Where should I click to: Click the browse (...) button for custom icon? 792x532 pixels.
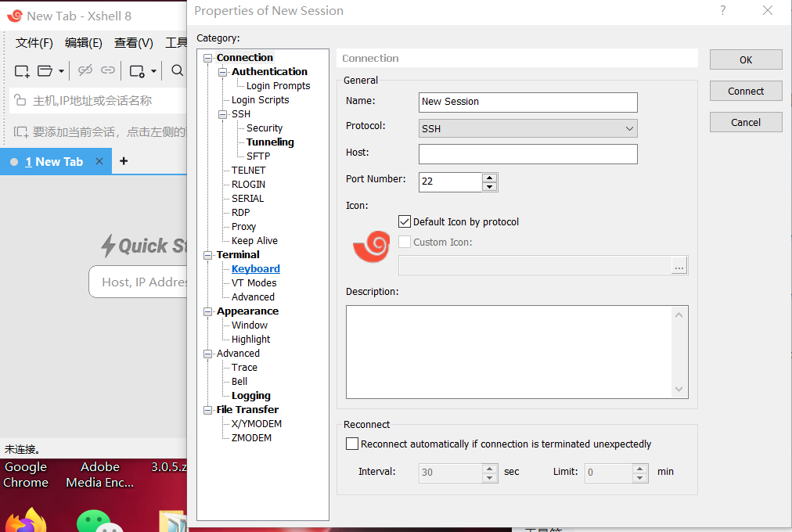pos(679,266)
